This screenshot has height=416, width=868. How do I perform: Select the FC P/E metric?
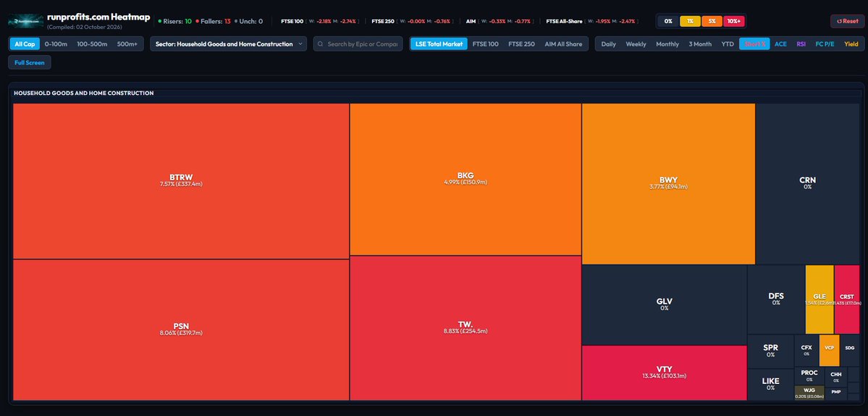click(x=825, y=43)
